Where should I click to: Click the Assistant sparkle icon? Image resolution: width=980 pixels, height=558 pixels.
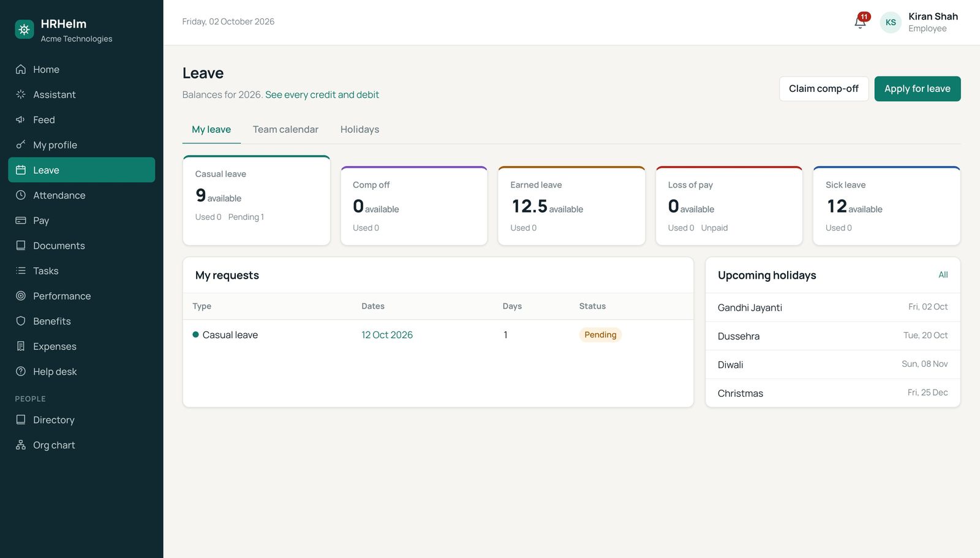coord(21,94)
